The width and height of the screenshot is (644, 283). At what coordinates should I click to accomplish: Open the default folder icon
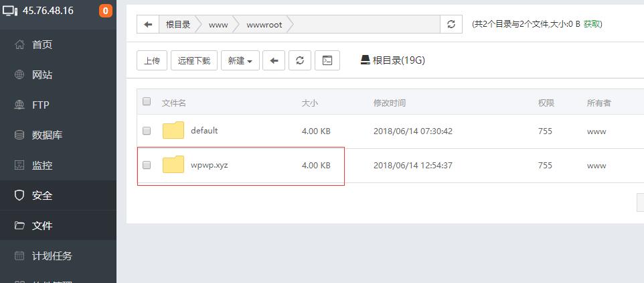point(173,131)
